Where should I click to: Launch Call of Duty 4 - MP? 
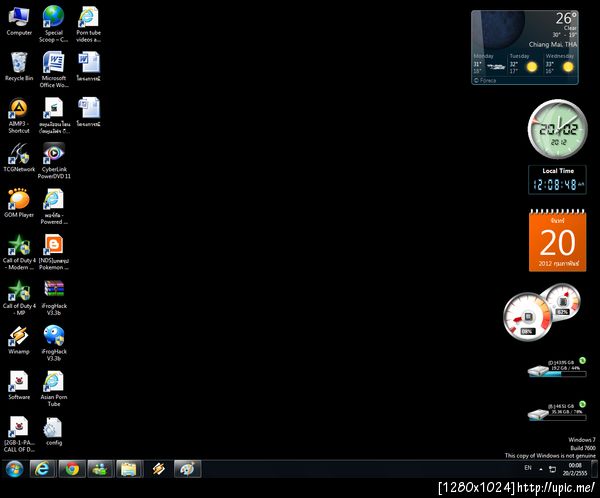[19, 297]
